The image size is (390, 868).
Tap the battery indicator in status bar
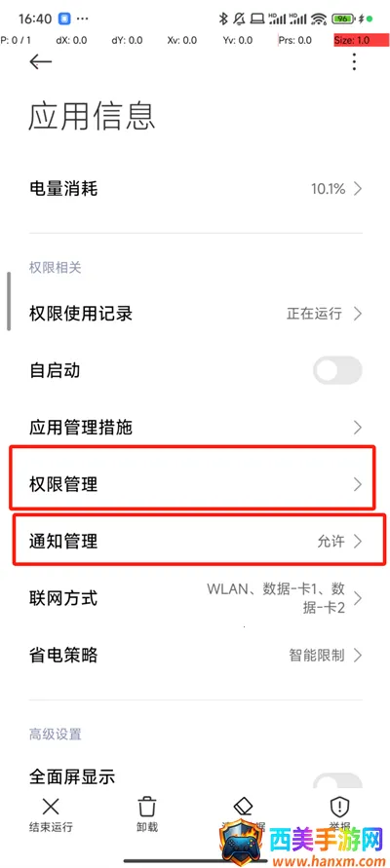coord(343,19)
